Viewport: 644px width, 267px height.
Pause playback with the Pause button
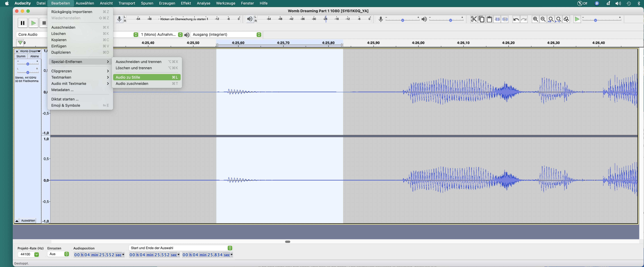click(23, 23)
